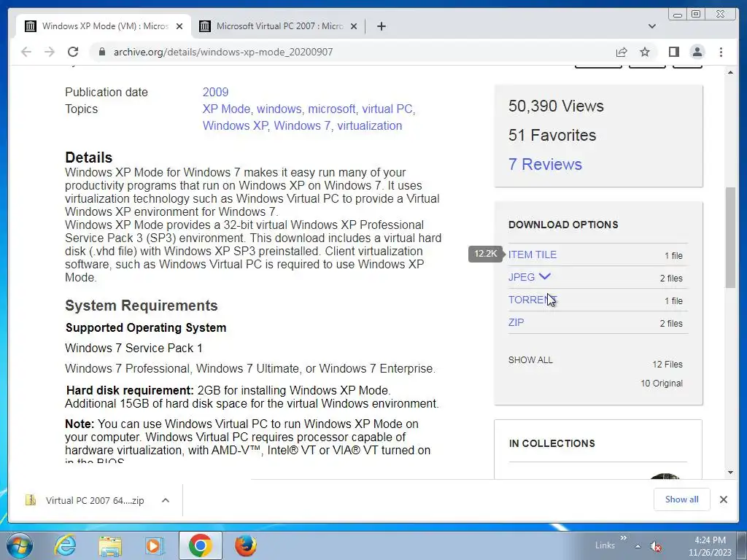Click the 'DOWNLOAD OPTIONS' heading
Viewport: 747px width, 560px height.
563,225
